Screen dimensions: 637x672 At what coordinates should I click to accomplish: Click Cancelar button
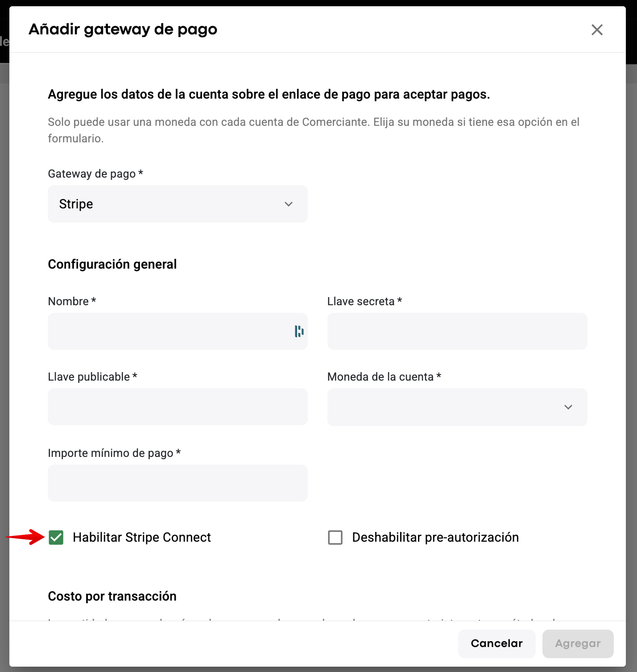coord(497,643)
